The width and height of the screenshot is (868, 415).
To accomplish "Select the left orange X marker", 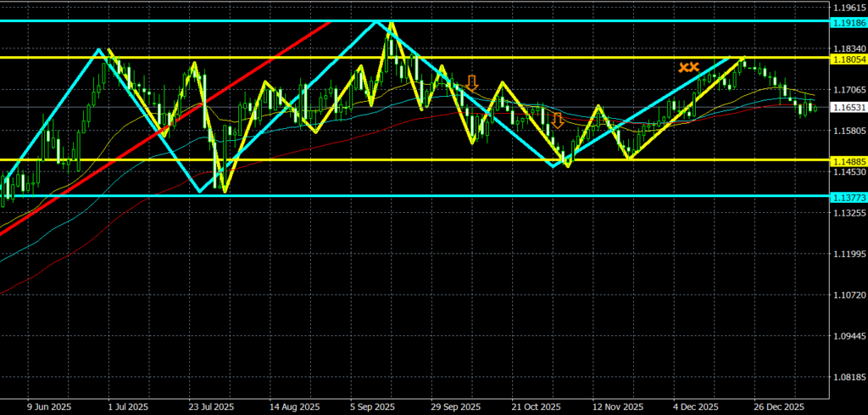I will click(682, 67).
